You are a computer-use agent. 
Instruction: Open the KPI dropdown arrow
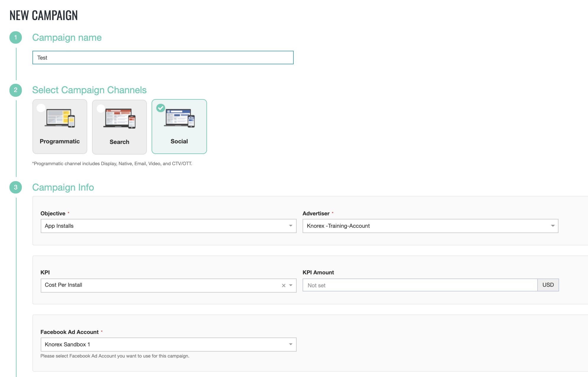pyautogui.click(x=291, y=285)
